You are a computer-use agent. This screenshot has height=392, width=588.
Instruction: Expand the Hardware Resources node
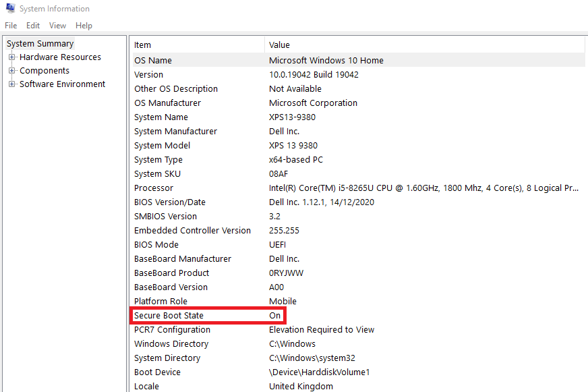click(x=11, y=57)
